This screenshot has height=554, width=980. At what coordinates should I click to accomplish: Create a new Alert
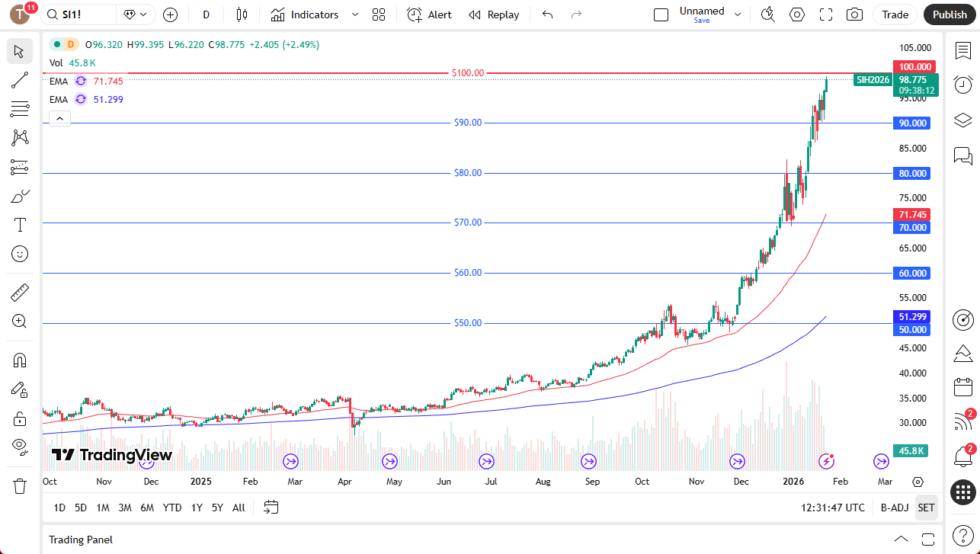pyautogui.click(x=429, y=14)
